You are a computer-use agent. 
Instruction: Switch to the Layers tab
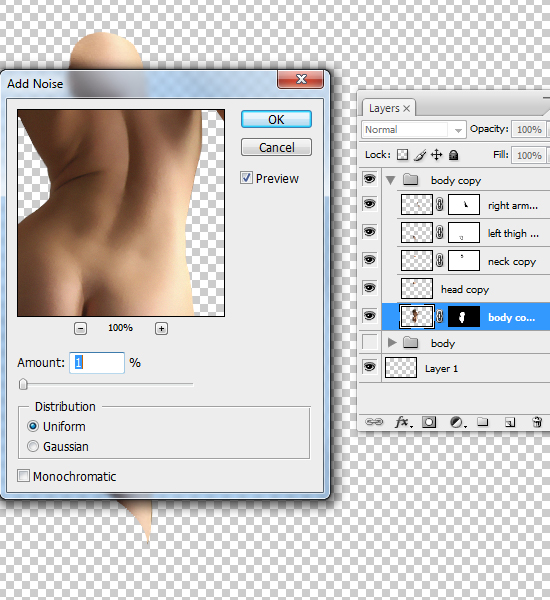click(x=384, y=108)
